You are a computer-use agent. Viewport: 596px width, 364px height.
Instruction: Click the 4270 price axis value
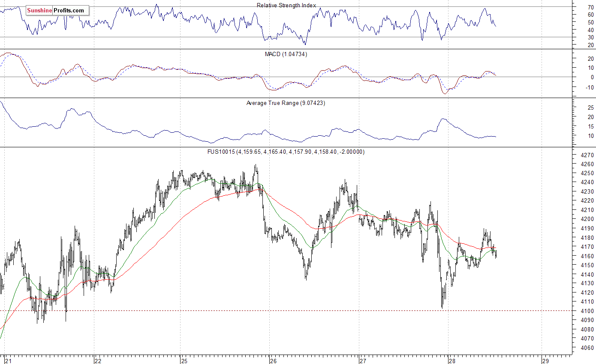click(x=588, y=155)
